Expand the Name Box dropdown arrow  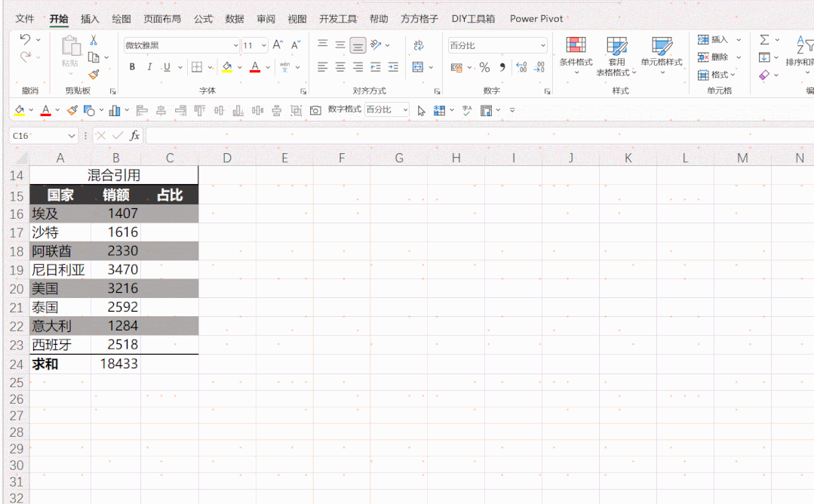pyautogui.click(x=72, y=136)
